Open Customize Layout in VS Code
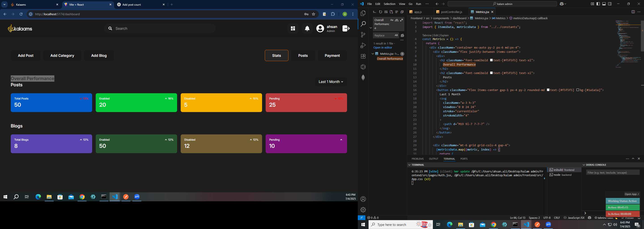This screenshot has width=644, height=229. pyautogui.click(x=592, y=4)
